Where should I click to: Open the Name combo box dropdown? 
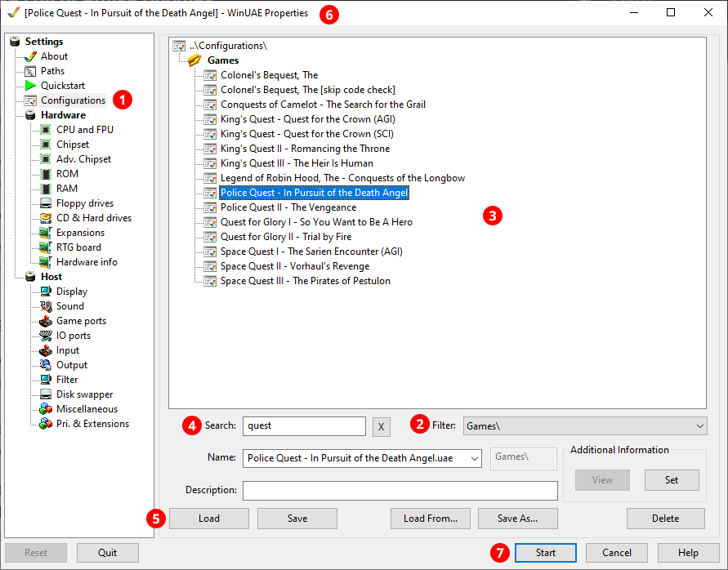click(x=474, y=459)
